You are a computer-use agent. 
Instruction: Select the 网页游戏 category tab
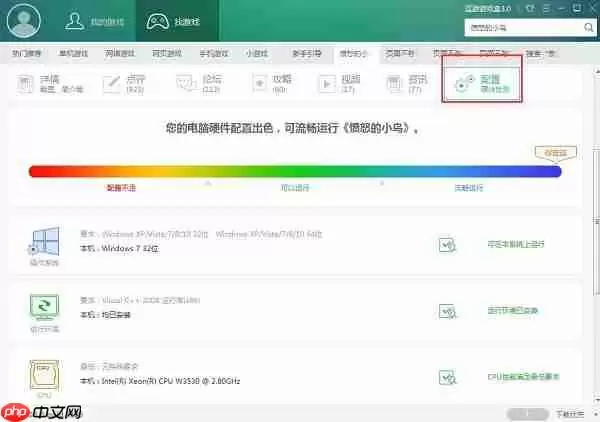point(167,54)
